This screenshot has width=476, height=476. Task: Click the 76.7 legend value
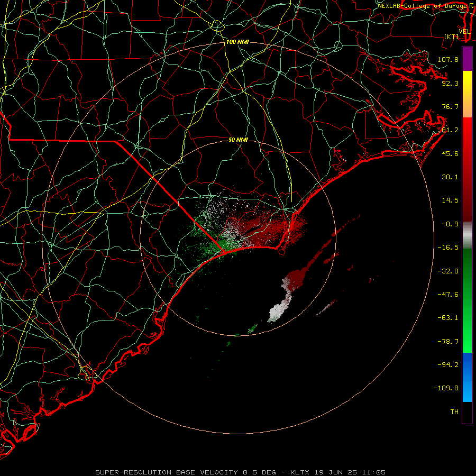(x=450, y=106)
